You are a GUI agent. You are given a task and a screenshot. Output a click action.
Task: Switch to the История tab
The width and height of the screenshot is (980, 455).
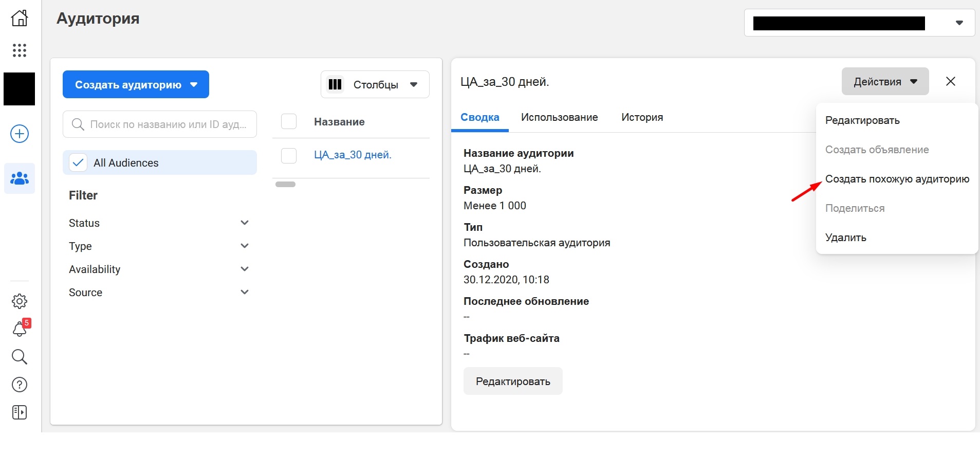click(642, 118)
